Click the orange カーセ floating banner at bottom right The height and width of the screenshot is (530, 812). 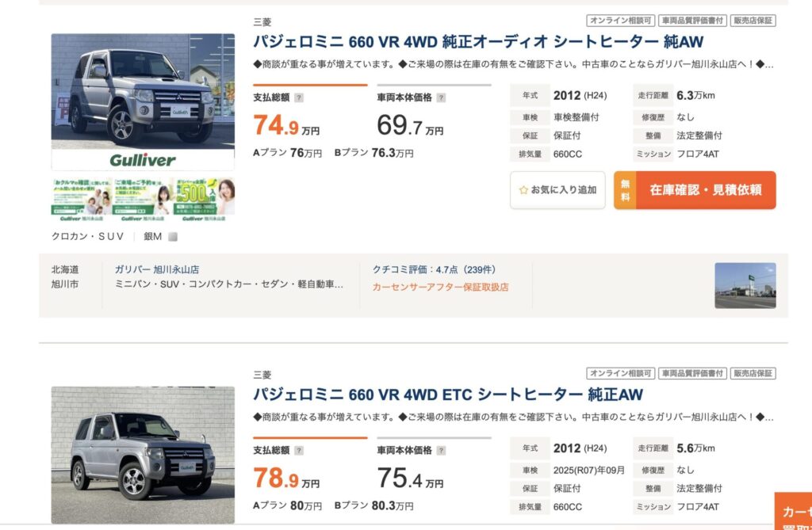pos(793,511)
